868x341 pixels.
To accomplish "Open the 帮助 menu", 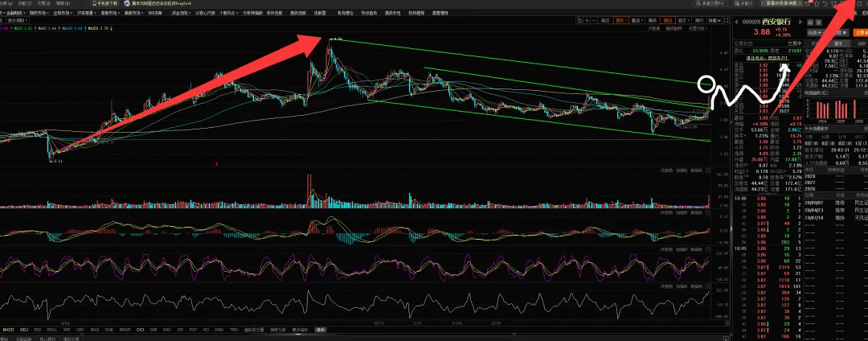I will tap(63, 3).
